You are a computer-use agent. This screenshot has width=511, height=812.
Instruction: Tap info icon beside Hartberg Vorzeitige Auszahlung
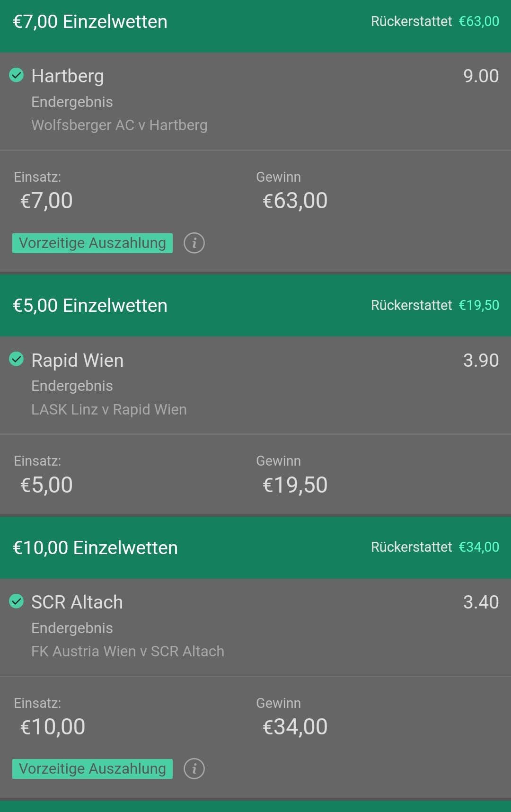[x=194, y=243]
